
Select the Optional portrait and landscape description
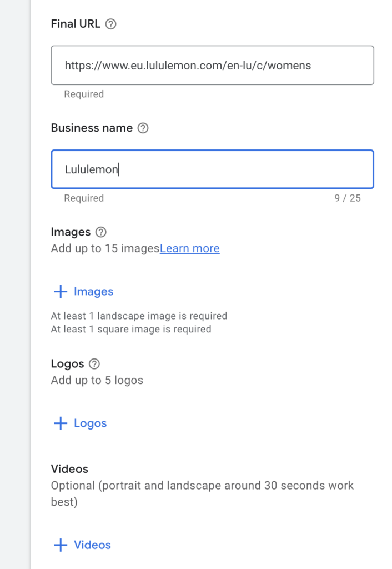pyautogui.click(x=202, y=493)
